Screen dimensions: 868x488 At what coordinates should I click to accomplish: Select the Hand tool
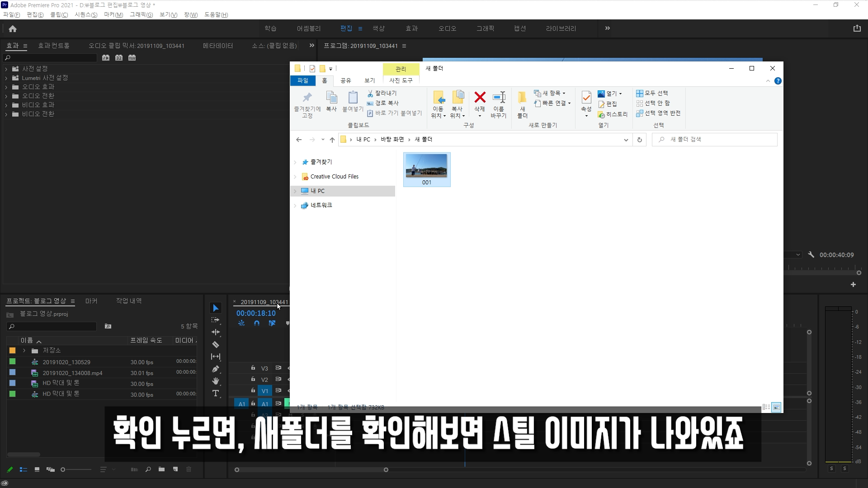(x=216, y=381)
